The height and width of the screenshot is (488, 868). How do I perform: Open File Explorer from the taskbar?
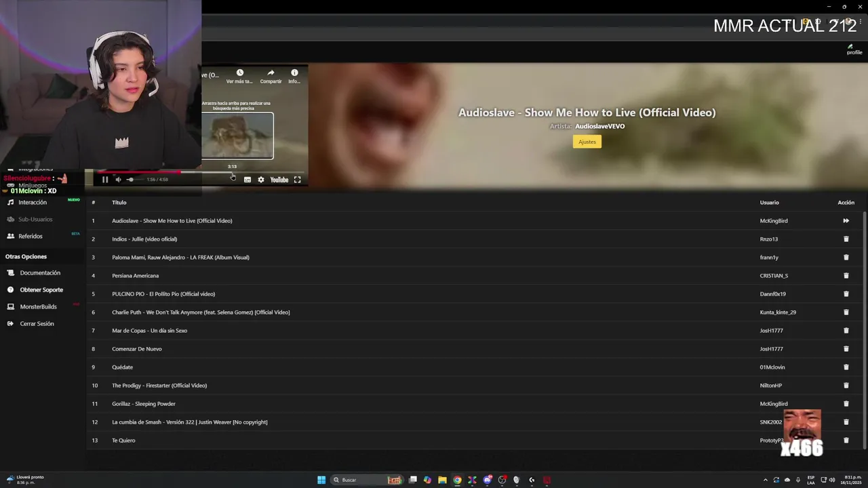coord(442,480)
